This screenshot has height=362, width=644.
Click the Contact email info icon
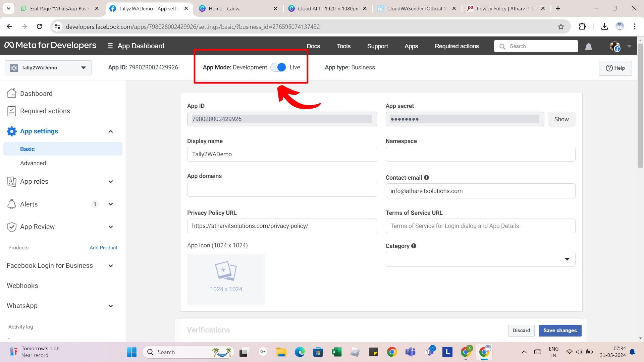(x=426, y=178)
